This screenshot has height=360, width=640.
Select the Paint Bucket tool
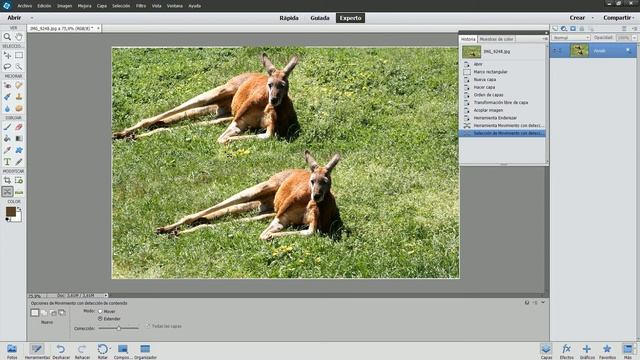coord(7,138)
